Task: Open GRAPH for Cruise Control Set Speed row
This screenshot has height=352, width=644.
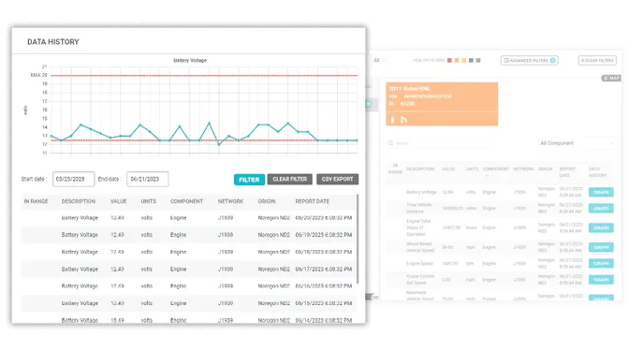Action: point(601,280)
